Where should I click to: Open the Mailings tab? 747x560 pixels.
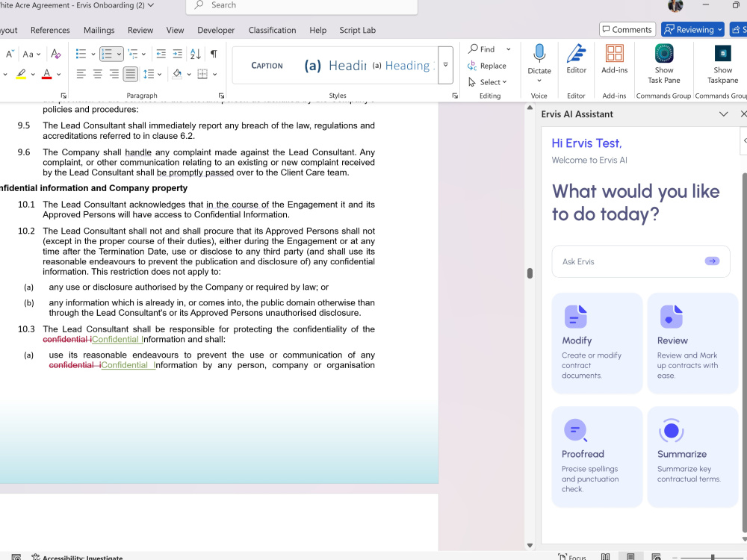(x=99, y=30)
